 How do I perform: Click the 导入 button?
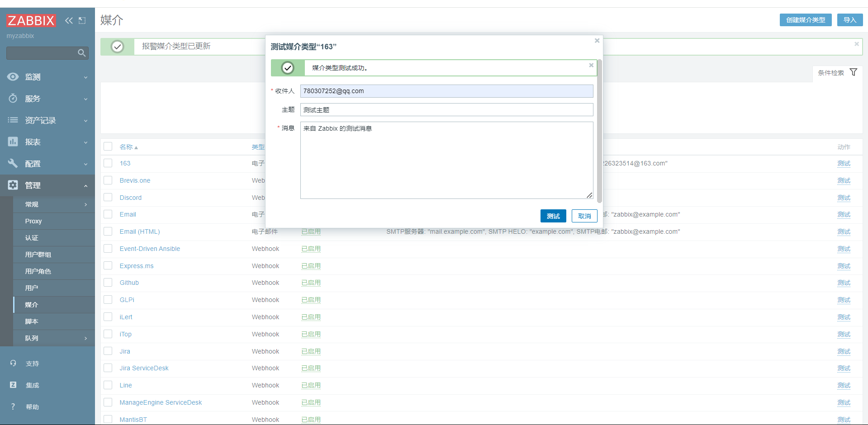pyautogui.click(x=850, y=20)
